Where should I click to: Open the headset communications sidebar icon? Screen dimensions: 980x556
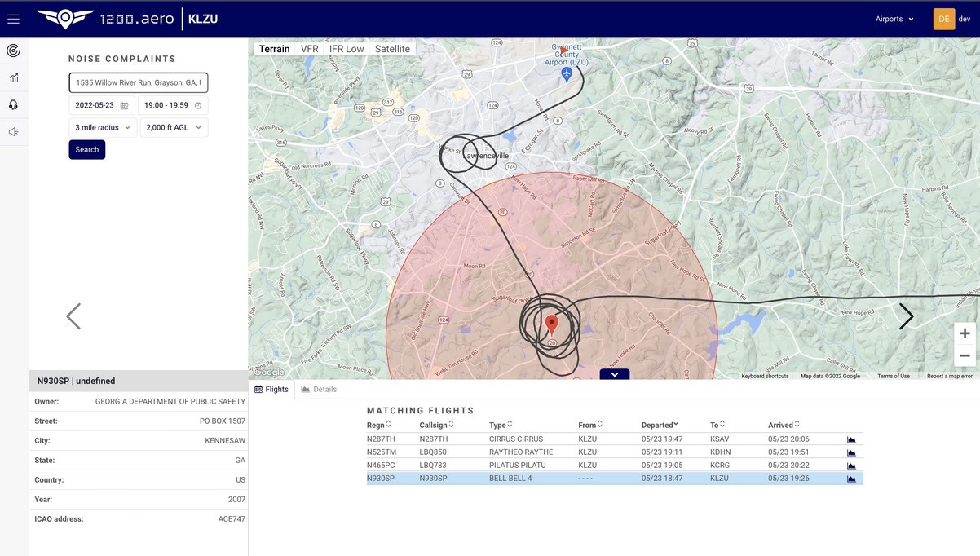click(13, 104)
